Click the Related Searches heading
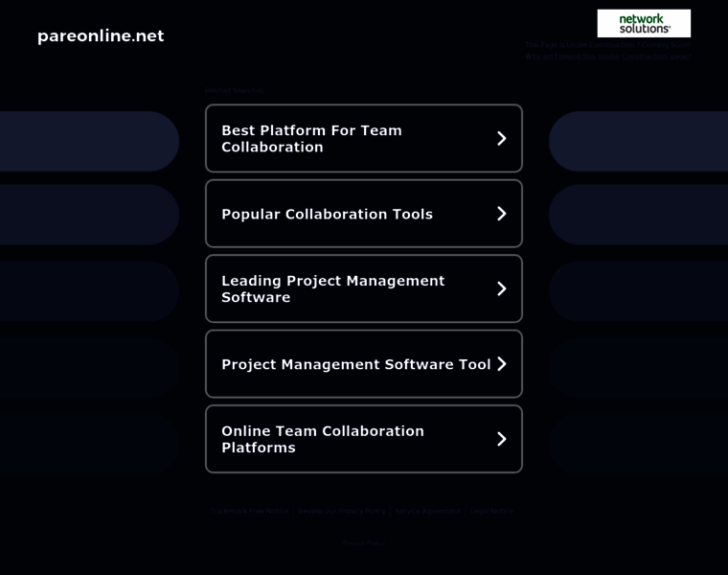 pos(235,90)
